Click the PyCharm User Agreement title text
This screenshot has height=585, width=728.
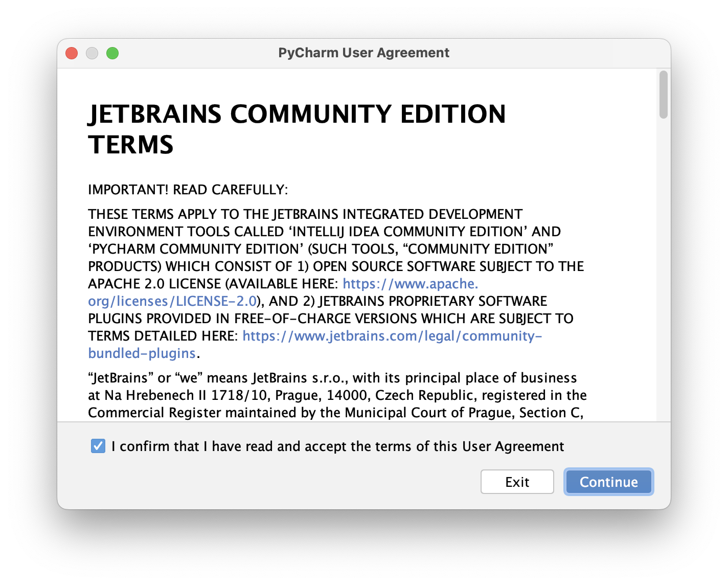(363, 53)
